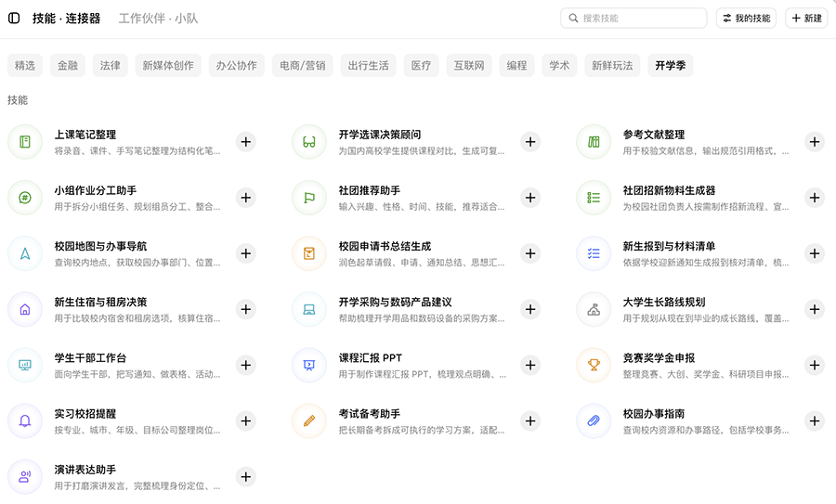Toggle the sidebar panel icon

14,19
